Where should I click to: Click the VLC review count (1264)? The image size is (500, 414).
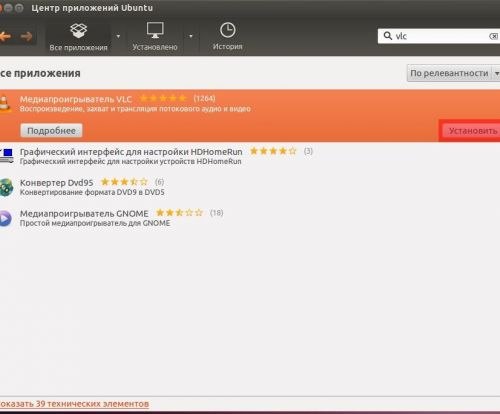[x=204, y=98]
